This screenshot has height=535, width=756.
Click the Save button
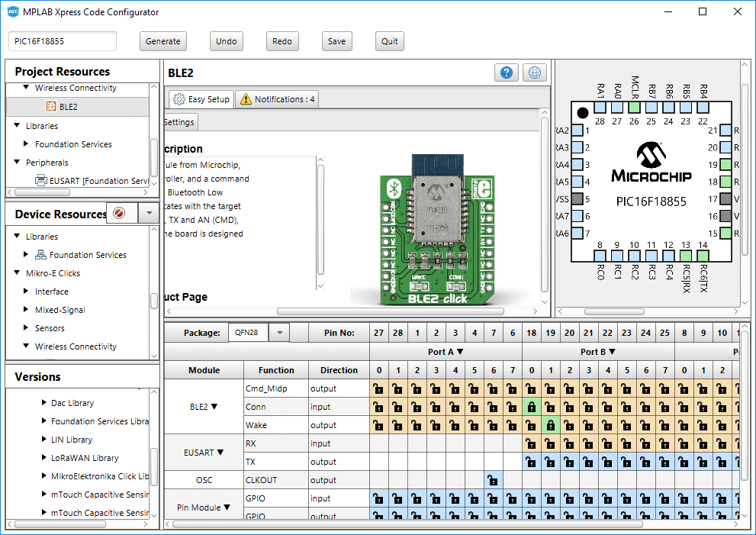click(336, 41)
